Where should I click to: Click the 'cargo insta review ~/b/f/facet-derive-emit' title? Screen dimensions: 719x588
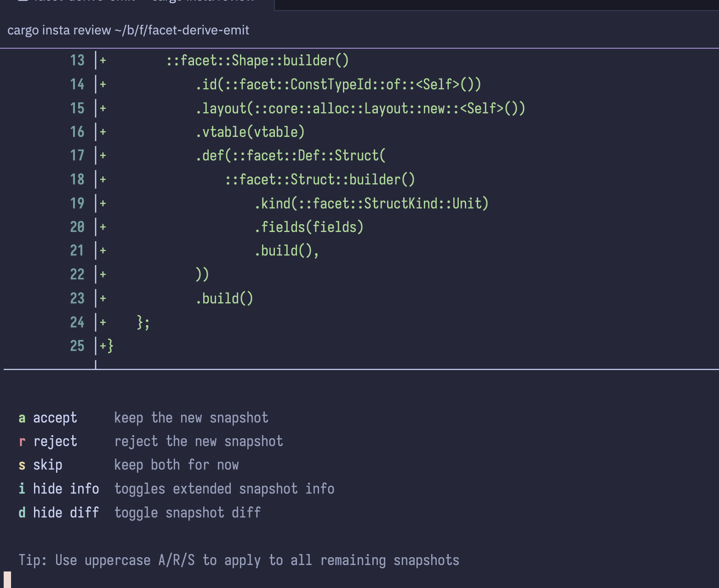coord(128,30)
